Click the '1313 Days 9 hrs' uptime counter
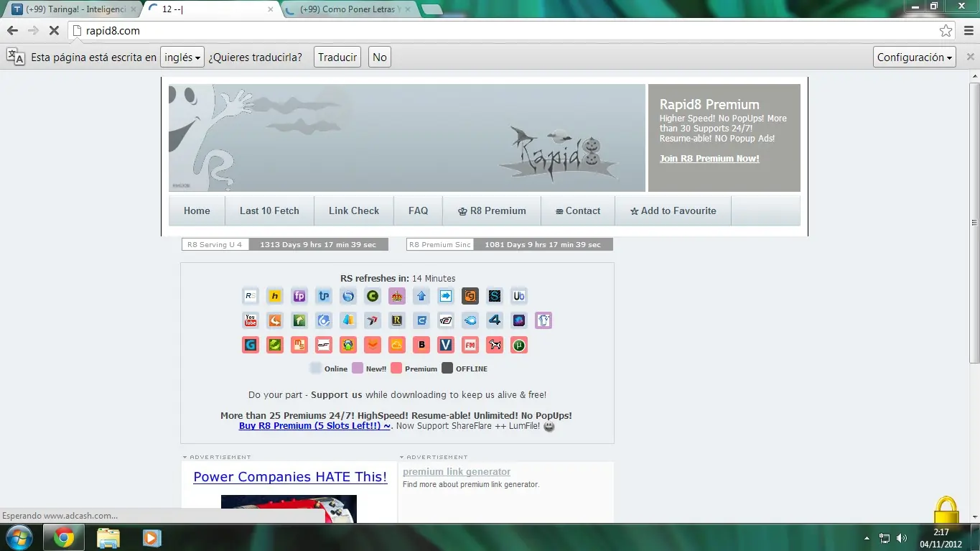 click(x=318, y=245)
